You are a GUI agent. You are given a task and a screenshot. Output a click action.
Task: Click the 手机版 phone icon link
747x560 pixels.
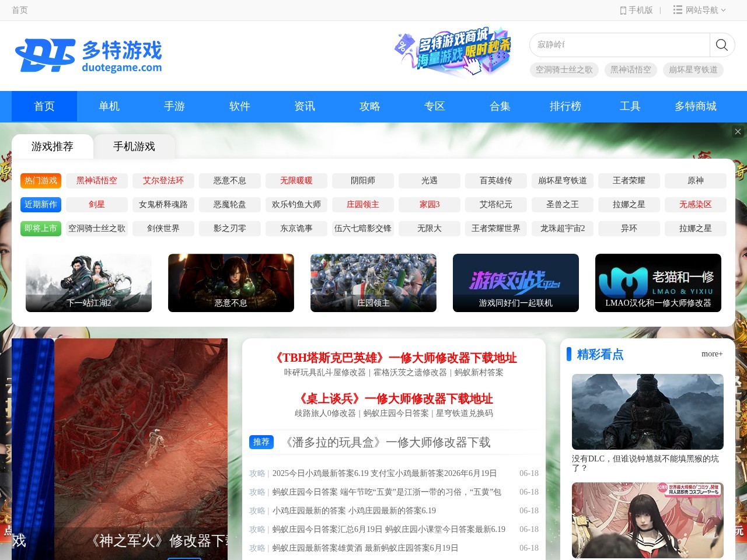[636, 10]
